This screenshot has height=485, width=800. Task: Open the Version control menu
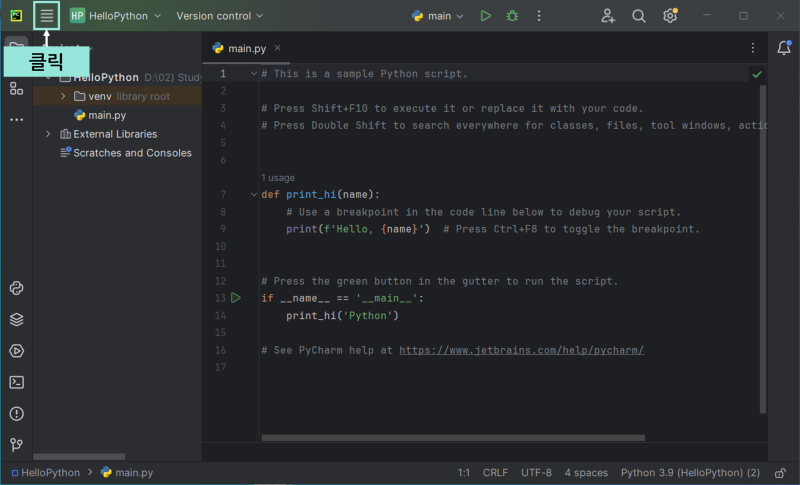(x=220, y=16)
